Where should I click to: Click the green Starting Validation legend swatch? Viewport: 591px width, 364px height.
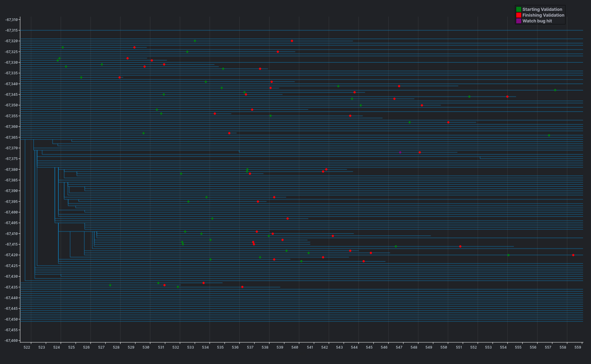tap(519, 9)
